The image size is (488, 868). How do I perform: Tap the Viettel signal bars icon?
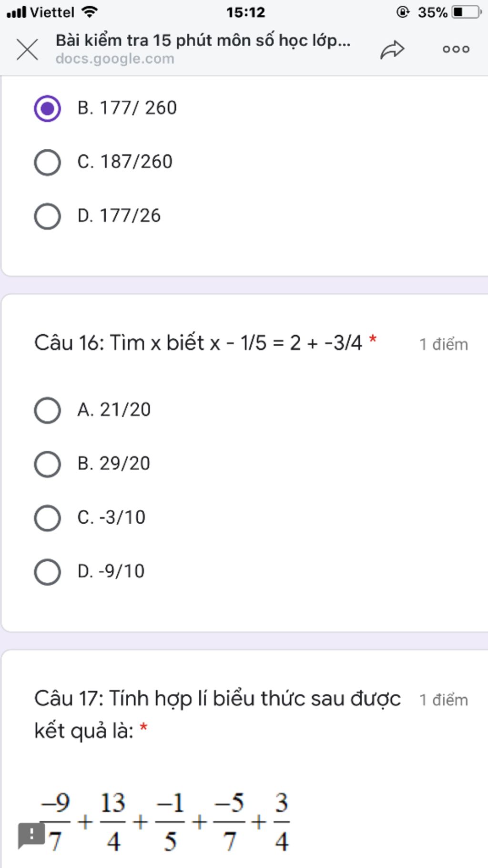tap(16, 12)
